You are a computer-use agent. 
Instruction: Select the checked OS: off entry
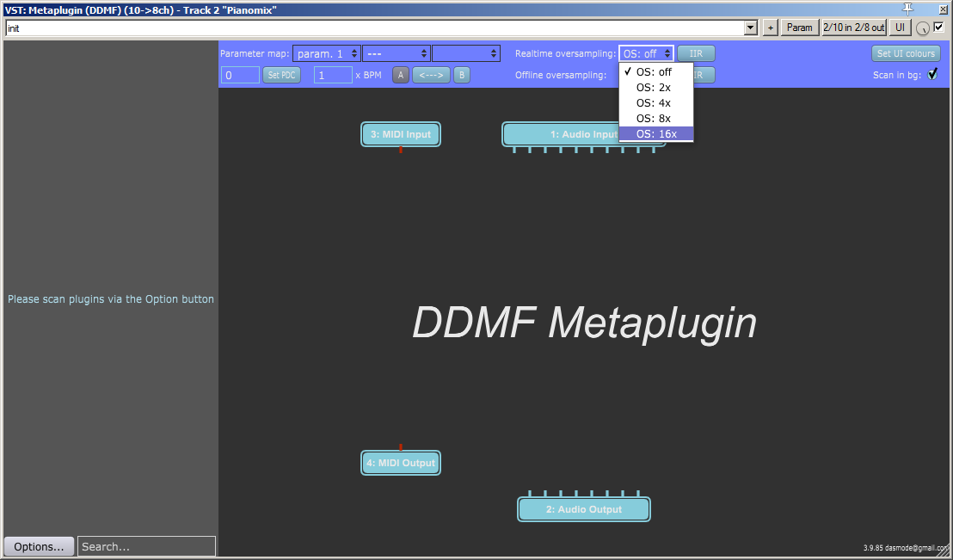[655, 71]
